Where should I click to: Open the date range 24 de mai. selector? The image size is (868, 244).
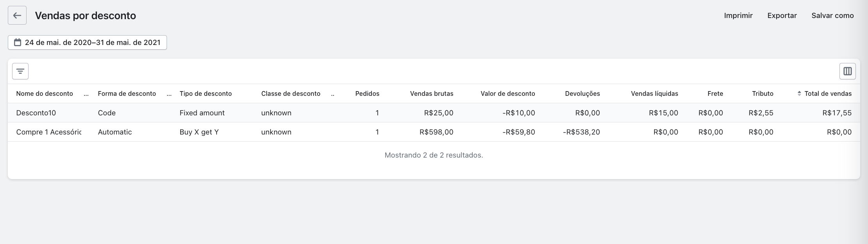[92, 42]
